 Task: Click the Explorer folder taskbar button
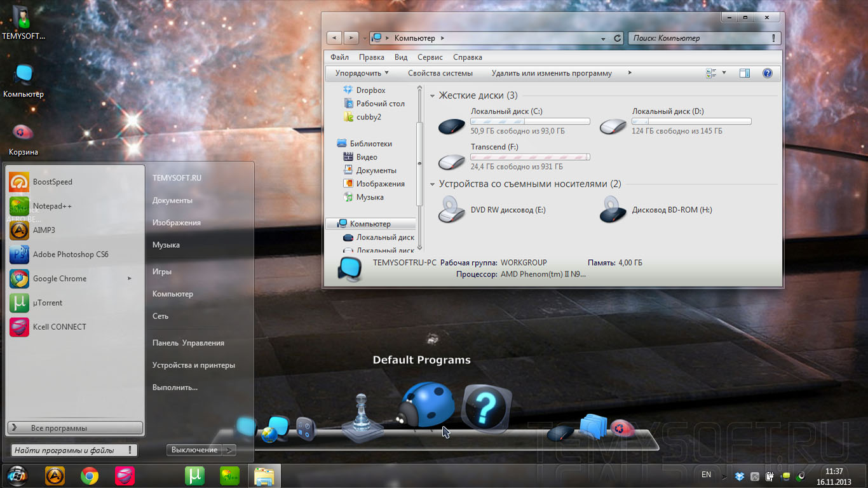pyautogui.click(x=264, y=476)
